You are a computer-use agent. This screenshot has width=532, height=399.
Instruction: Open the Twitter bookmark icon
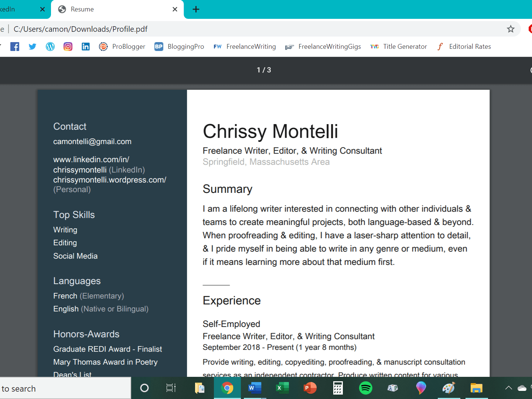(x=33, y=47)
